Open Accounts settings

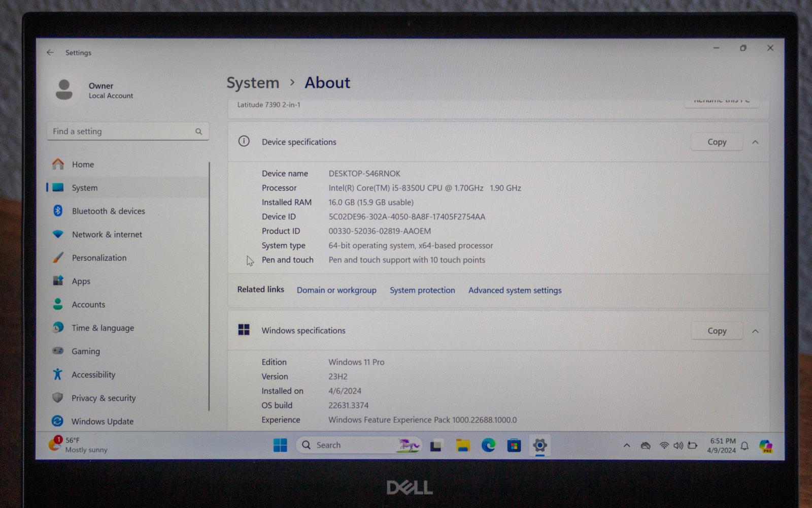(x=88, y=305)
